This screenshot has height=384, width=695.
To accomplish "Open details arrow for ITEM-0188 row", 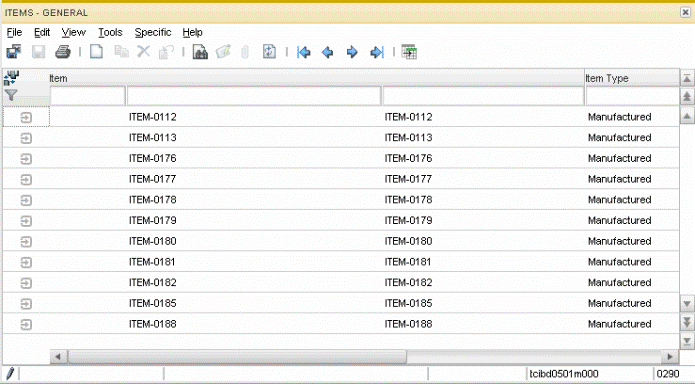I will click(x=26, y=324).
